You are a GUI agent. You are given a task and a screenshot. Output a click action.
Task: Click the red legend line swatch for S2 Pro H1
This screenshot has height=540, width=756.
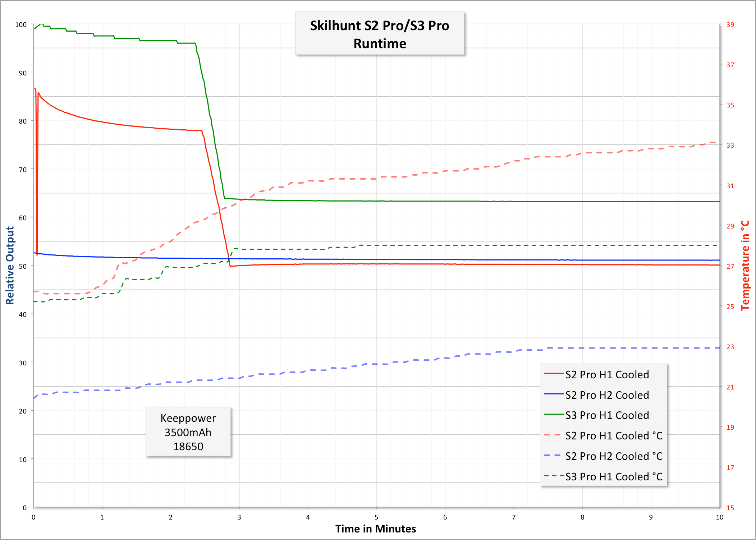pos(554,374)
